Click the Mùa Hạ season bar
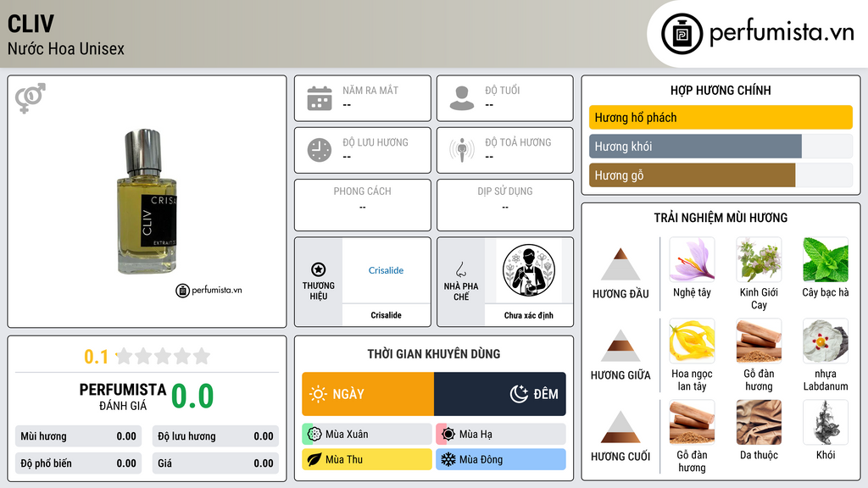Viewport: 868px width, 488px height. pyautogui.click(x=501, y=435)
